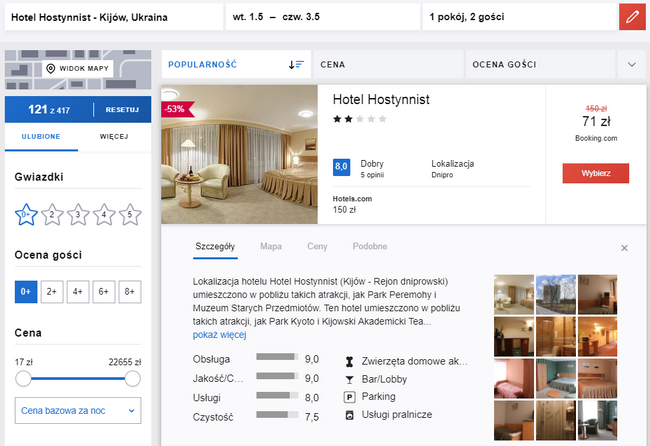Sort results by Popularność
The image size is (650, 446).
pyautogui.click(x=236, y=64)
